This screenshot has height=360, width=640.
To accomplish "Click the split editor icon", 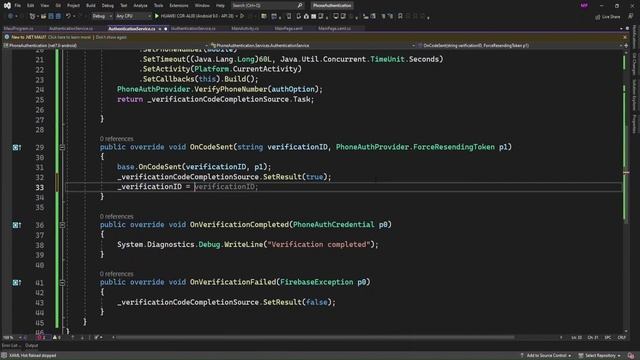I will (626, 45).
